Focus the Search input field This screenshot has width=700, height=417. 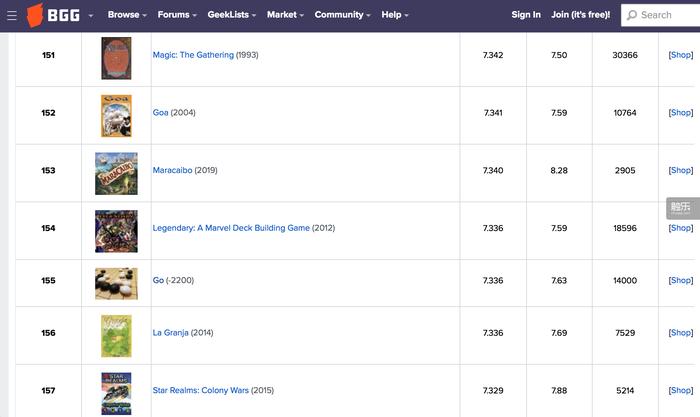point(670,15)
